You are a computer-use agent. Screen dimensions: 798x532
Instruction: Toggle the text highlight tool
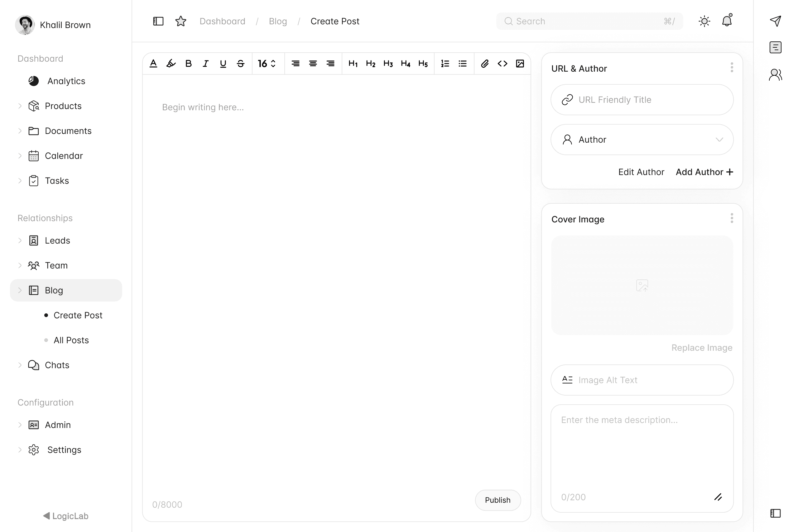click(x=171, y=64)
